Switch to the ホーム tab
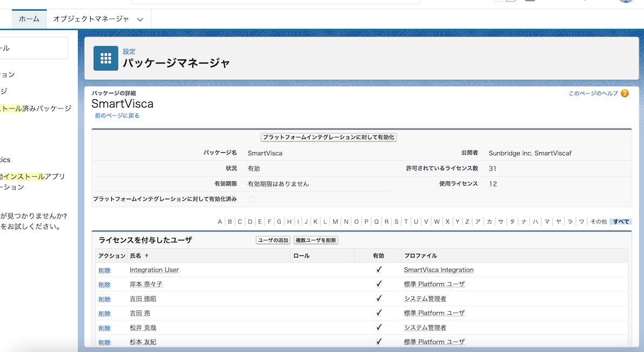This screenshot has height=352, width=644. 29,18
